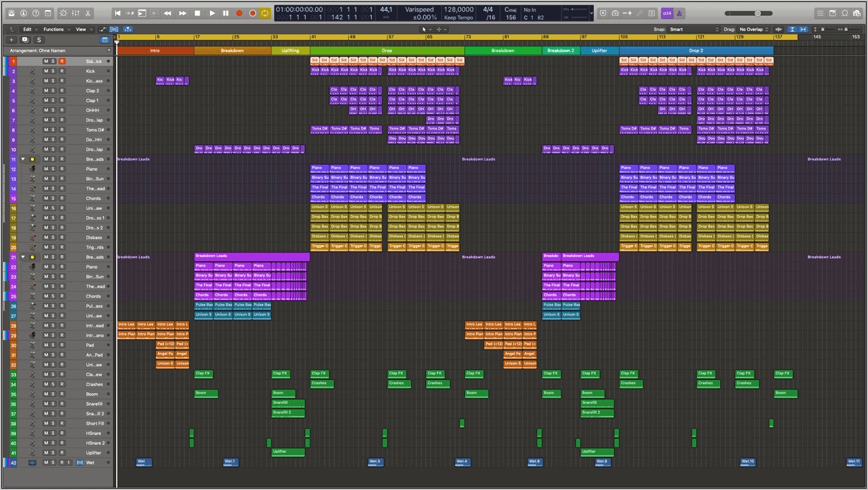Adjust the horizontal zoom slider

tap(850, 29)
